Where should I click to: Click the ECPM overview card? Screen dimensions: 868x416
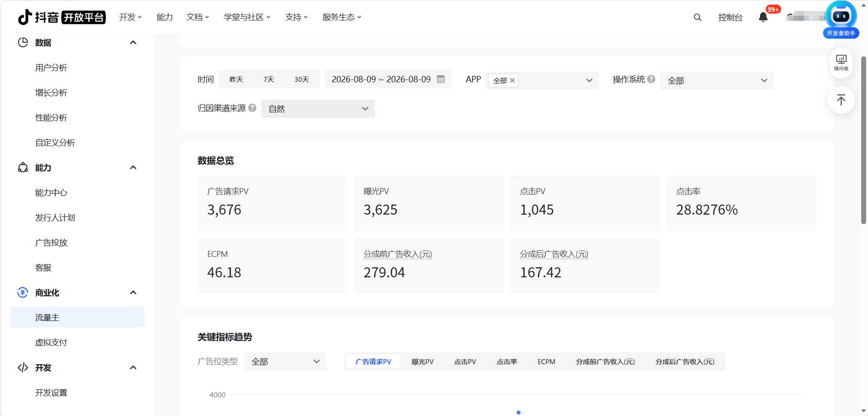click(272, 266)
